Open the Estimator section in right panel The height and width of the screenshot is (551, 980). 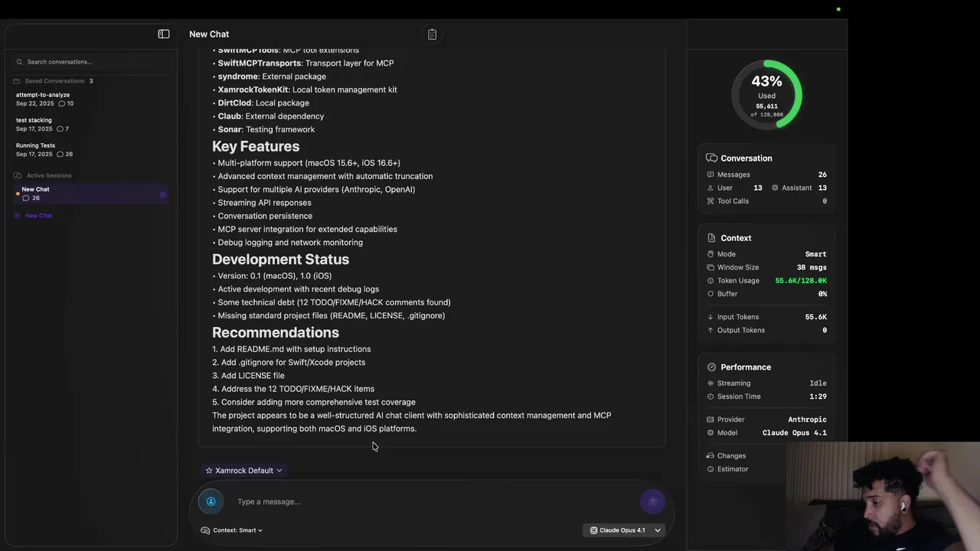(727, 469)
